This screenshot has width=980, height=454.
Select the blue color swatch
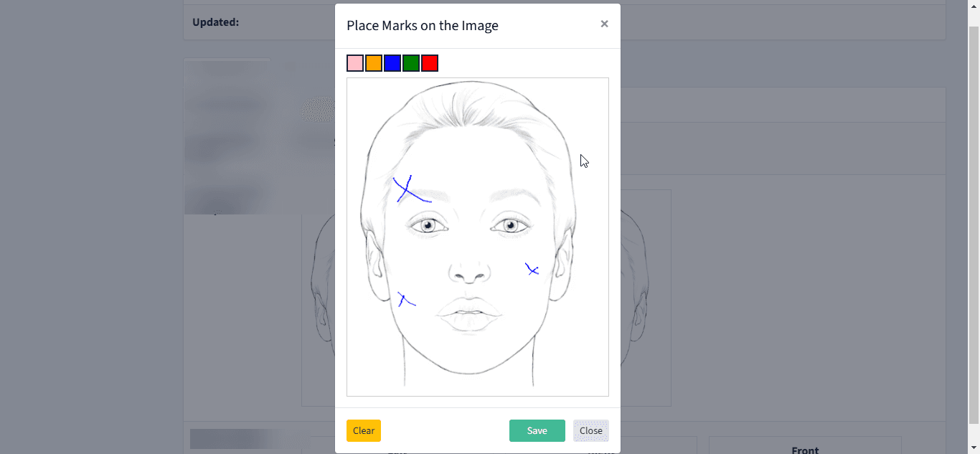coord(392,63)
